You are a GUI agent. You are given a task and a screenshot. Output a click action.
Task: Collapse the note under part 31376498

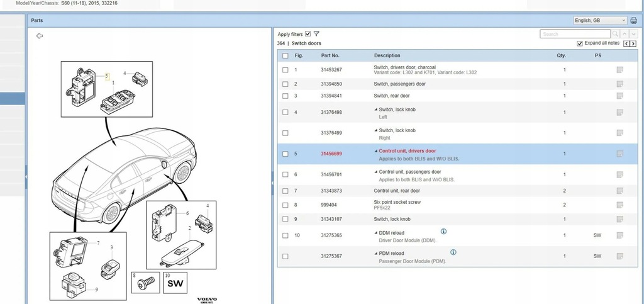pos(376,110)
